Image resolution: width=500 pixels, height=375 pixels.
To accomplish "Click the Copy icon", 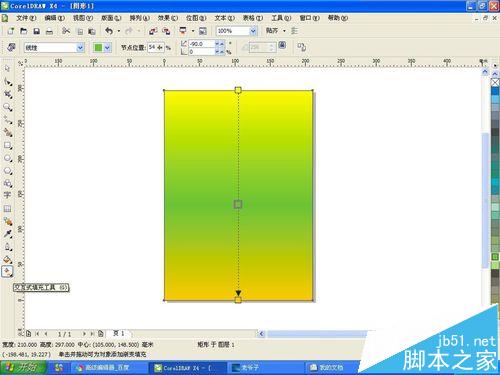I will click(x=80, y=32).
